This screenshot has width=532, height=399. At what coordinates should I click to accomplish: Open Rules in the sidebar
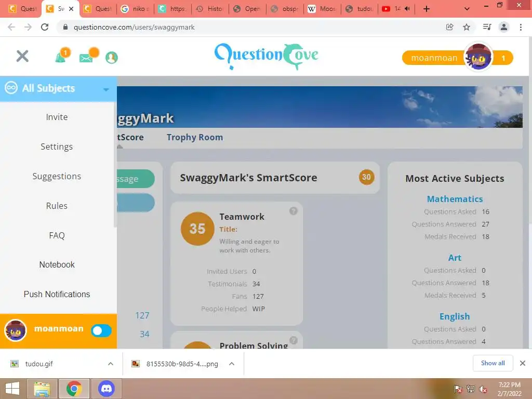point(57,206)
